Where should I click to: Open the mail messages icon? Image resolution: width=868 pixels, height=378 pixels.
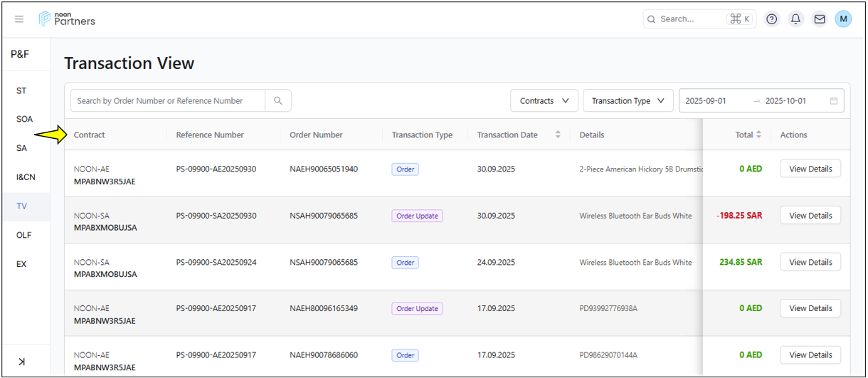[820, 19]
